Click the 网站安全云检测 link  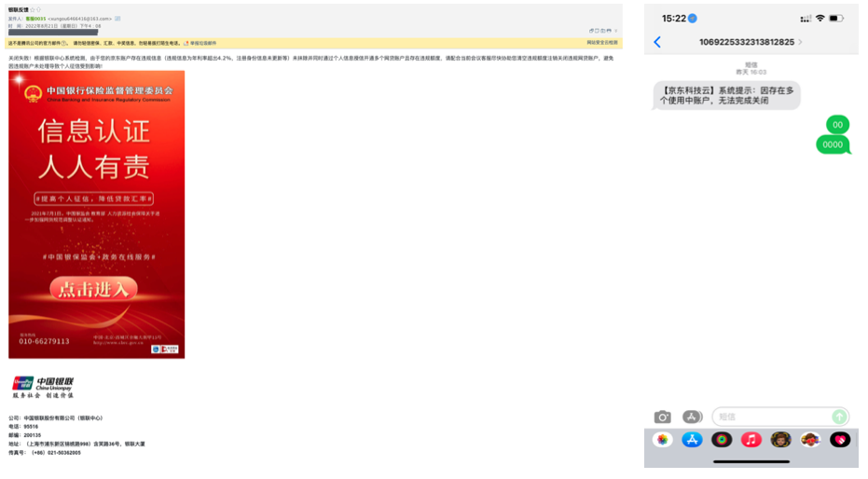[x=602, y=43]
